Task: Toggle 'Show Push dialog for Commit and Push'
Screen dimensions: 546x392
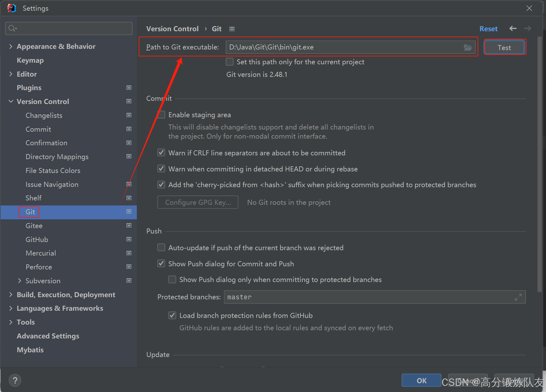Action: click(161, 264)
